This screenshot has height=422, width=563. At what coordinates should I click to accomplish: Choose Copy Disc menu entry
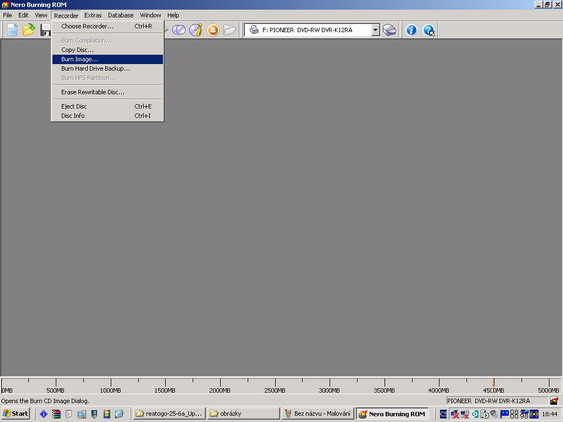(107, 50)
